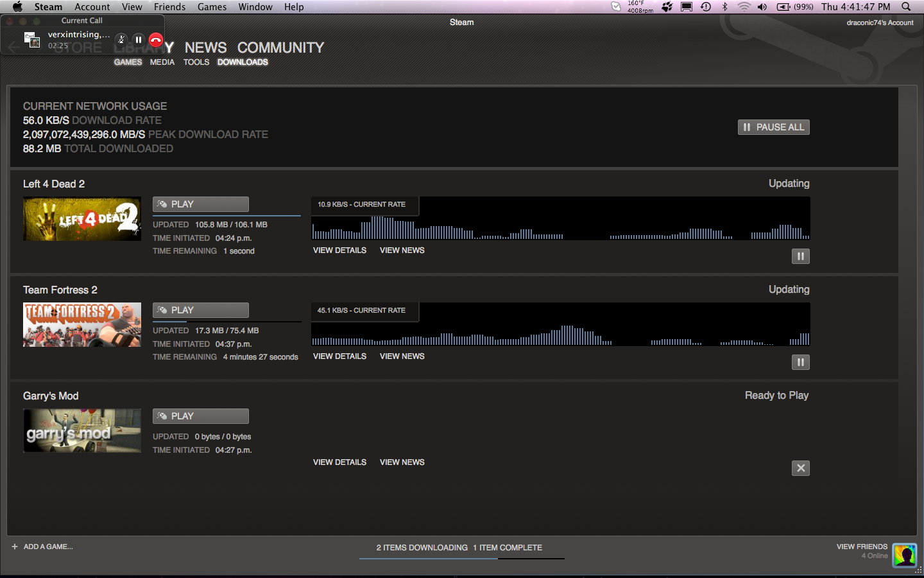The image size is (924, 578).
Task: Open the Apple menu
Action: [17, 7]
